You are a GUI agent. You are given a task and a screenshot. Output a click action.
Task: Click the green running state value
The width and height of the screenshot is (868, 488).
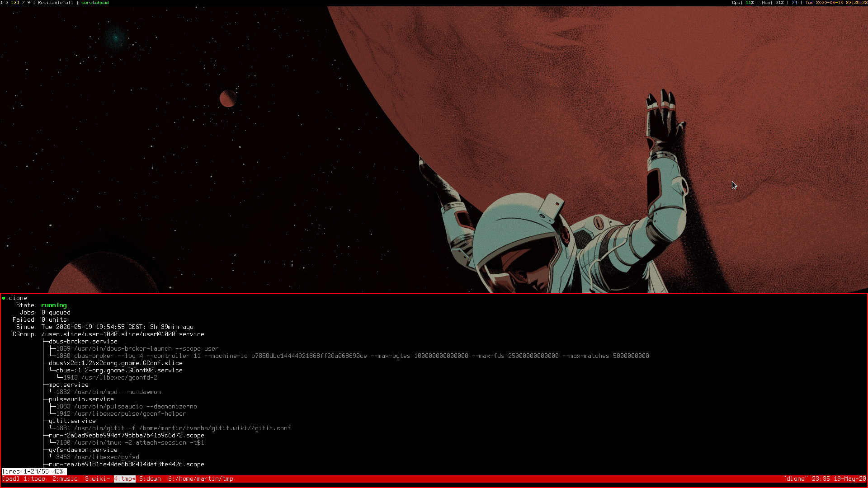[x=54, y=305]
